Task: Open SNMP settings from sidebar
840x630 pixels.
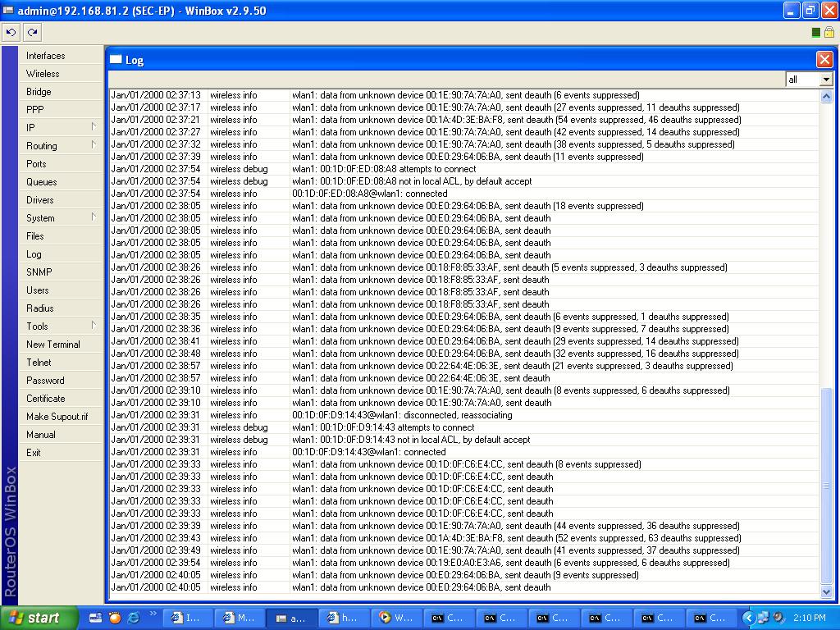Action: tap(61, 272)
